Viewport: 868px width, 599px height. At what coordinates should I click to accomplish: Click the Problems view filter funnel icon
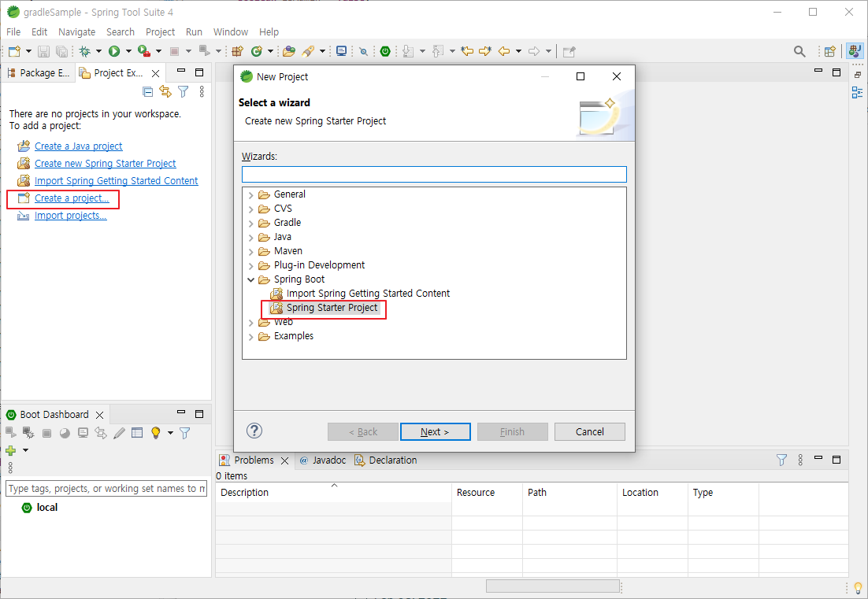click(x=781, y=460)
